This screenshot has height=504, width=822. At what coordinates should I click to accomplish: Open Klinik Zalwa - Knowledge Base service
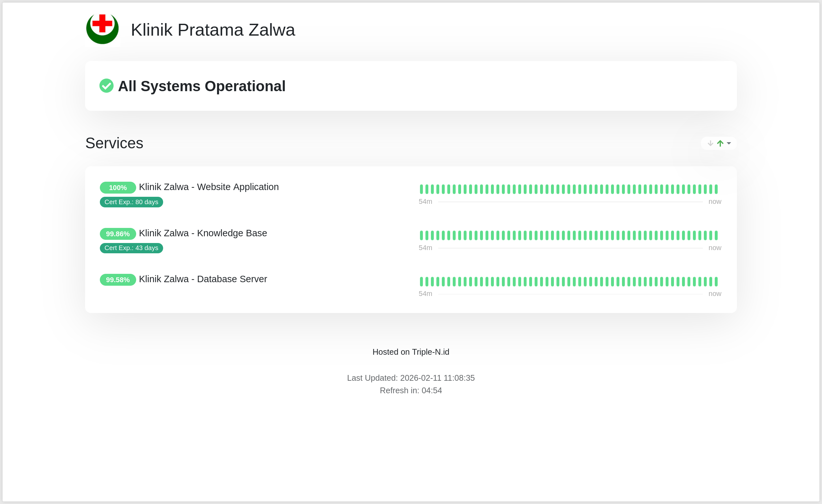pyautogui.click(x=203, y=233)
